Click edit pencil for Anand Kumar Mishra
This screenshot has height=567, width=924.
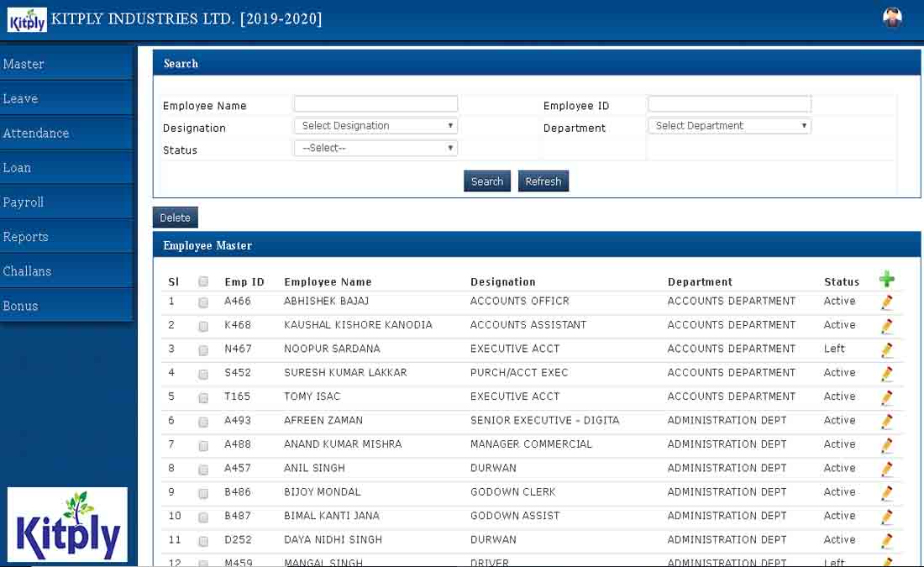click(886, 445)
